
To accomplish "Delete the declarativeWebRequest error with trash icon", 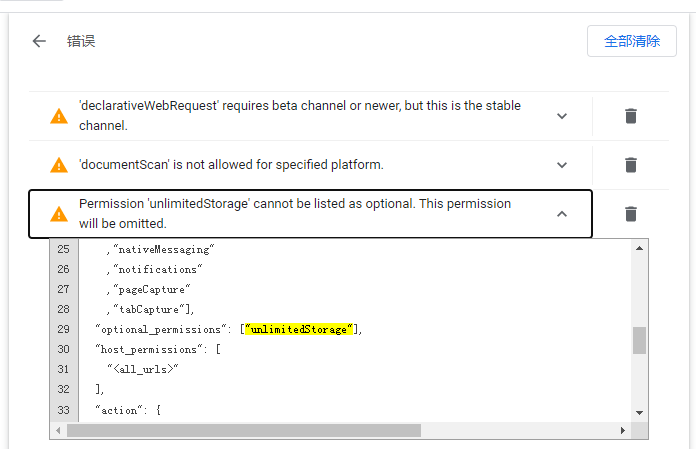I will (630, 116).
